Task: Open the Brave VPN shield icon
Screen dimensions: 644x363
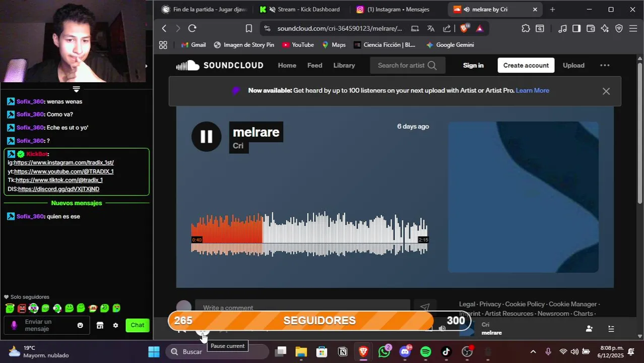Action: coord(619,29)
